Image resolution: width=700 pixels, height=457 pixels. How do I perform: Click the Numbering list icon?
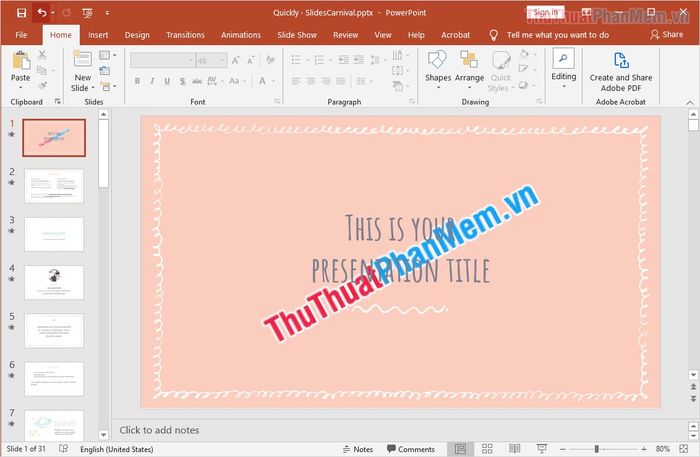pos(319,60)
